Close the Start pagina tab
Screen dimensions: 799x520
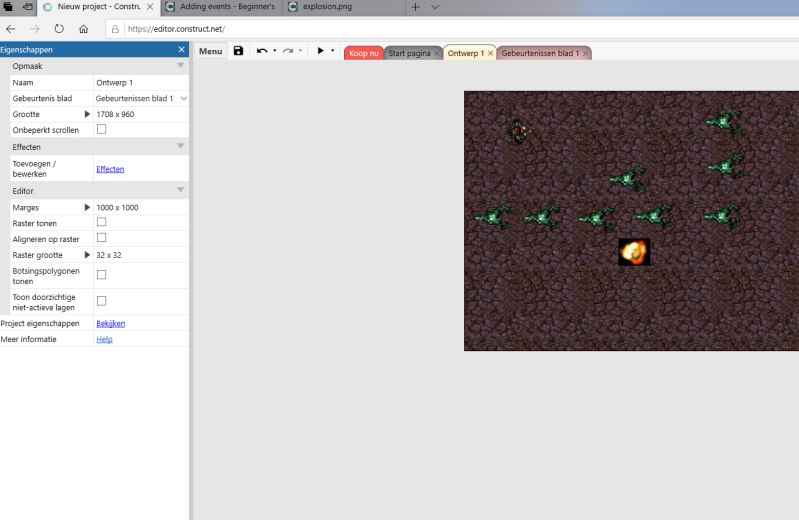437,54
